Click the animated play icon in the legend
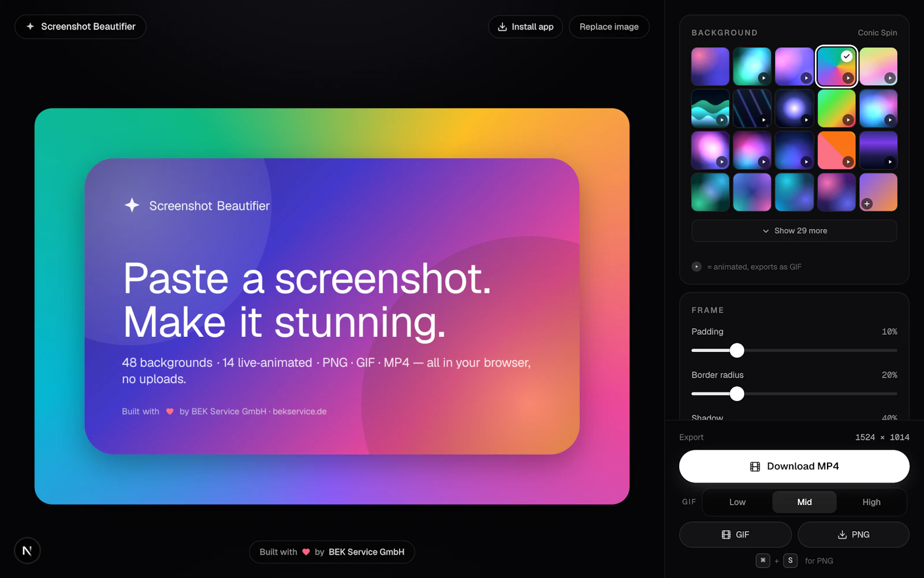 pyautogui.click(x=696, y=266)
